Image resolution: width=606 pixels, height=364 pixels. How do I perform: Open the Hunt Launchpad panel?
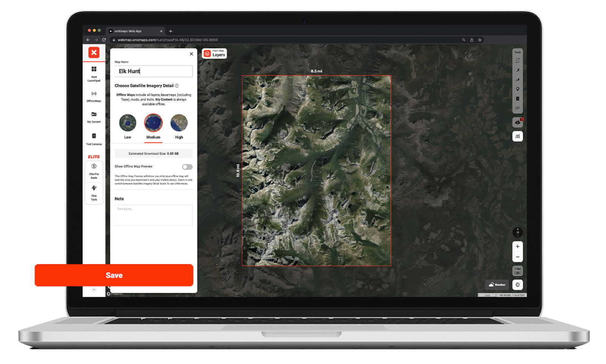pyautogui.click(x=94, y=73)
